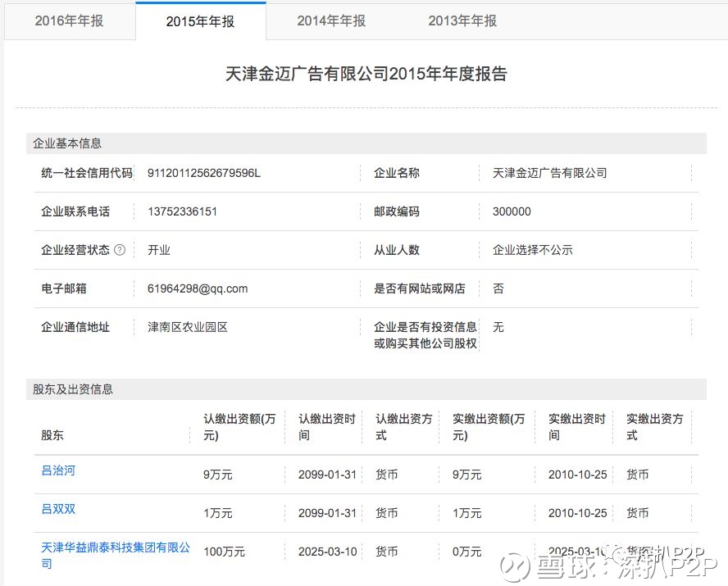Image resolution: width=728 pixels, height=586 pixels.
Task: Open the 2014年年报 tab
Action: [330, 20]
